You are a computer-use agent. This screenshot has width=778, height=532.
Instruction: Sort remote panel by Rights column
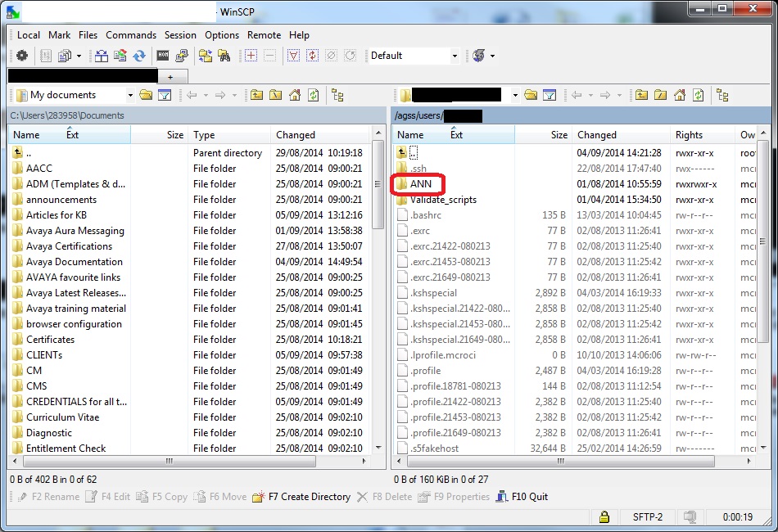[703, 135]
